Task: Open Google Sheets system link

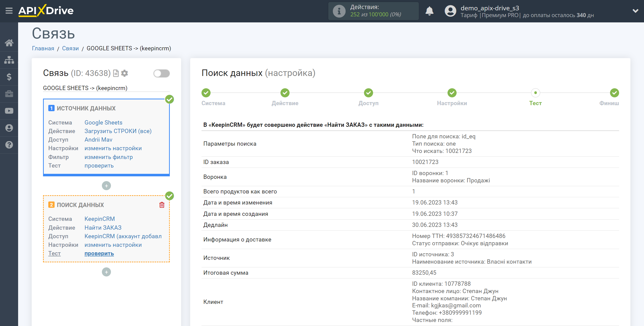Action: tap(103, 123)
